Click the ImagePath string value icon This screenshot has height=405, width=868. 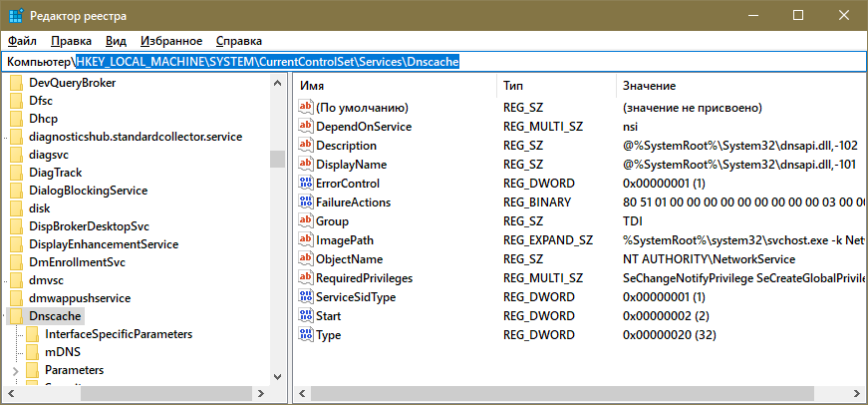pos(306,240)
